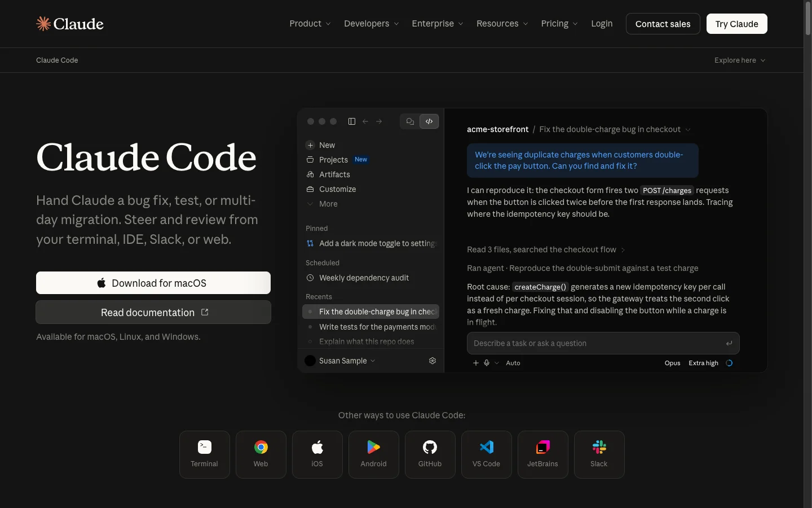
Task: Open the settings gear beside Susan Sample
Action: [x=433, y=361]
